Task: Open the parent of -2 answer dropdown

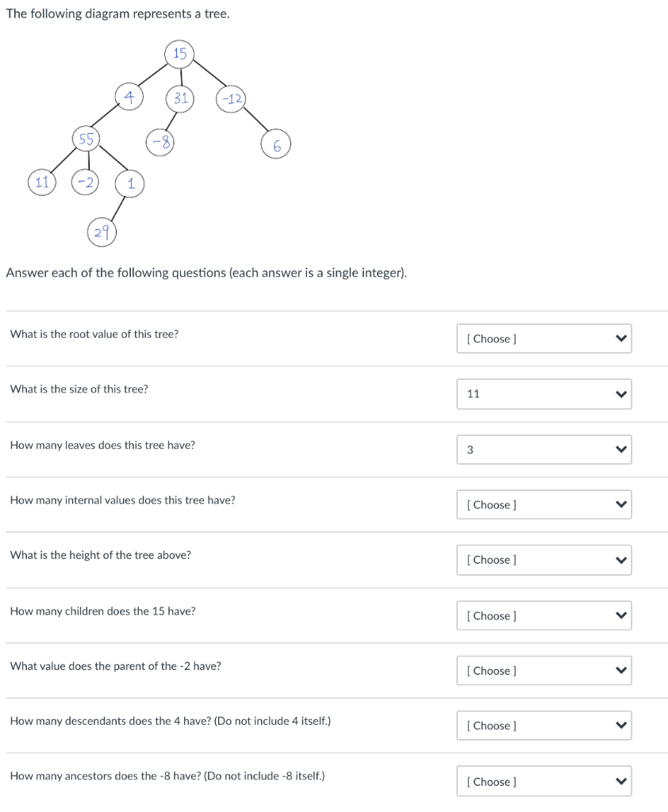Action: click(543, 671)
